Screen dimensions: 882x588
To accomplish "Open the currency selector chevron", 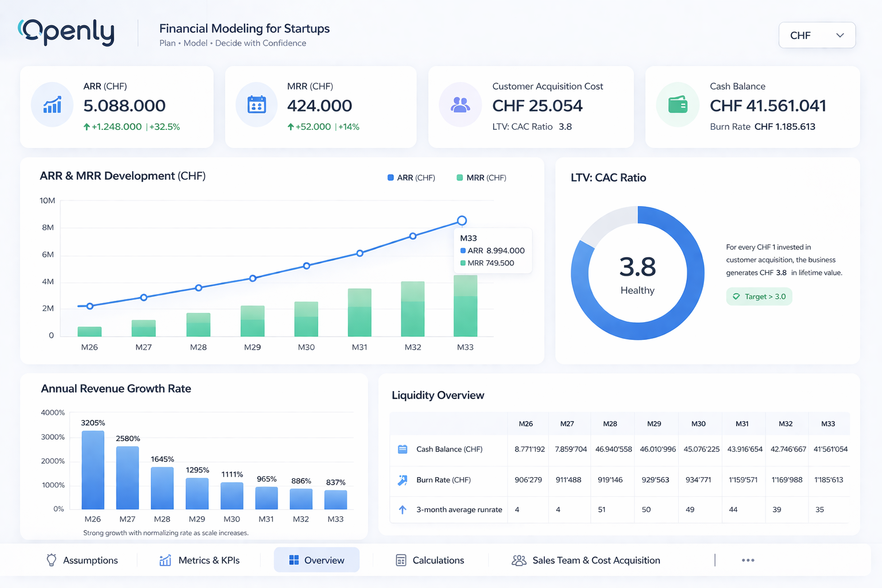I will pos(840,35).
